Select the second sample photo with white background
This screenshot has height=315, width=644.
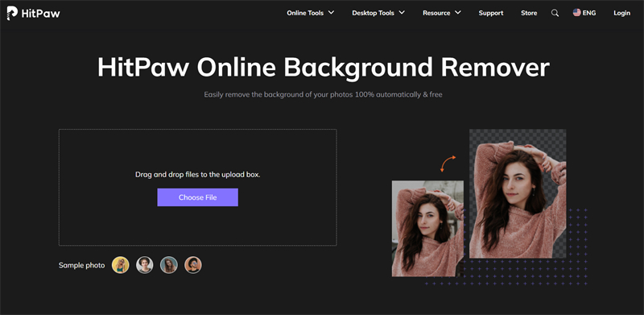[145, 265]
